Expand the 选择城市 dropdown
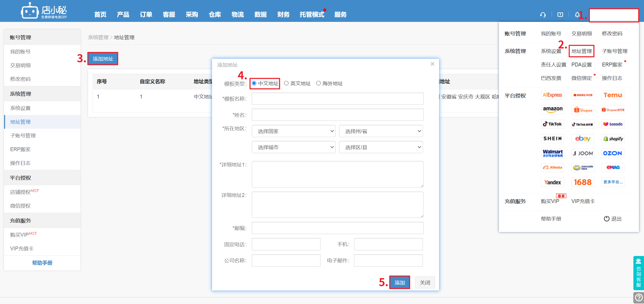This screenshot has width=644, height=304. 293,147
